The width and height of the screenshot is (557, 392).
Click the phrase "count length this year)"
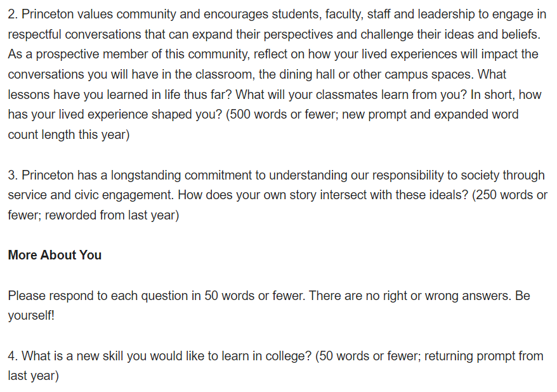click(x=69, y=135)
